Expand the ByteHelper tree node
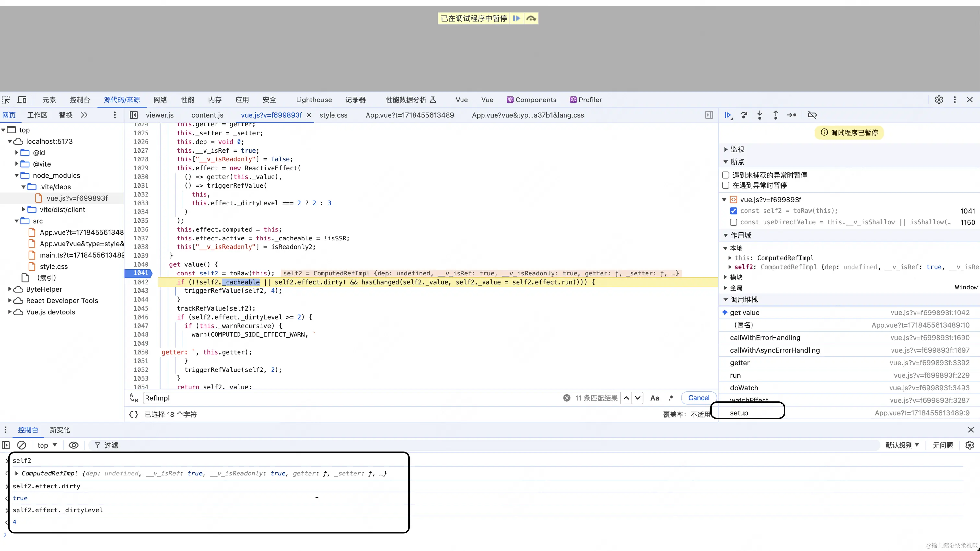980x551 pixels. pos(10,289)
